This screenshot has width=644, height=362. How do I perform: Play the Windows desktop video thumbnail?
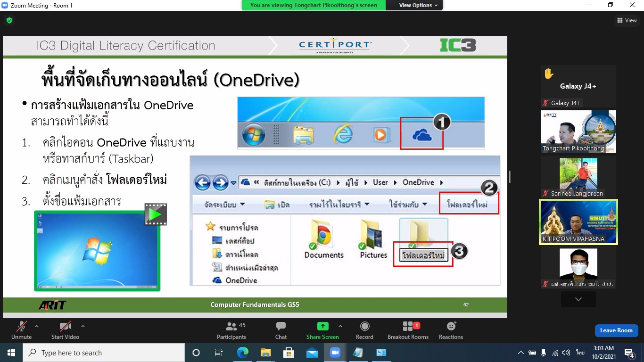coord(97,251)
